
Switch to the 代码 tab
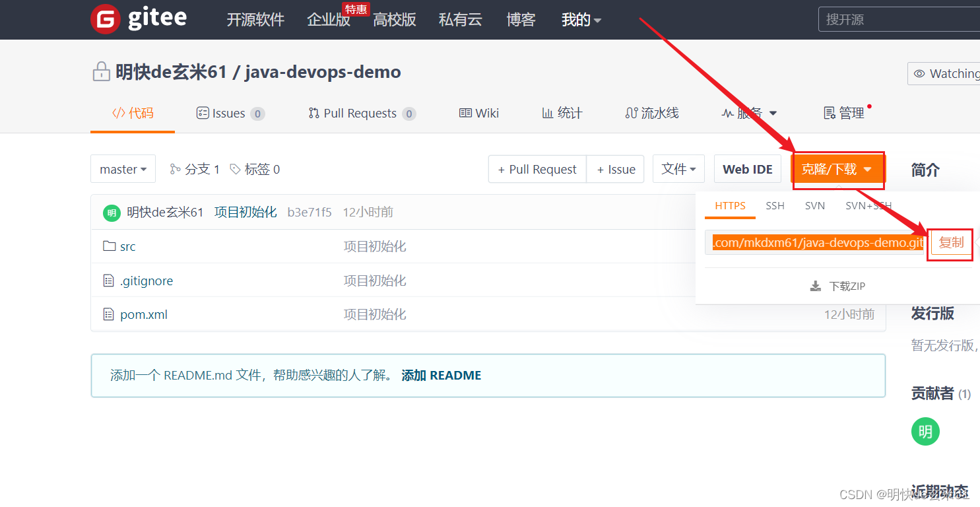[x=133, y=113]
